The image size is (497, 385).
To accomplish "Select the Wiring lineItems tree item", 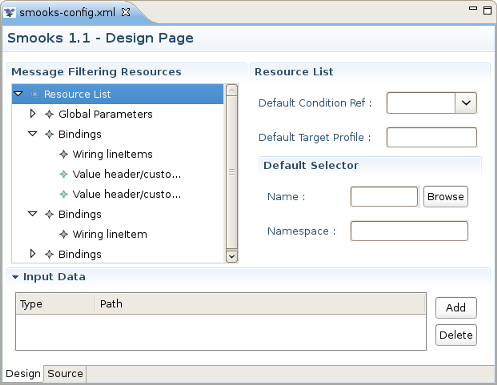I will [112, 154].
